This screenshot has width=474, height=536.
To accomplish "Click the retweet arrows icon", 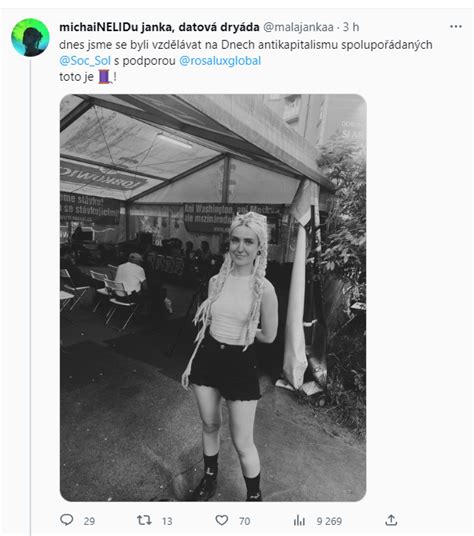I will click(144, 520).
